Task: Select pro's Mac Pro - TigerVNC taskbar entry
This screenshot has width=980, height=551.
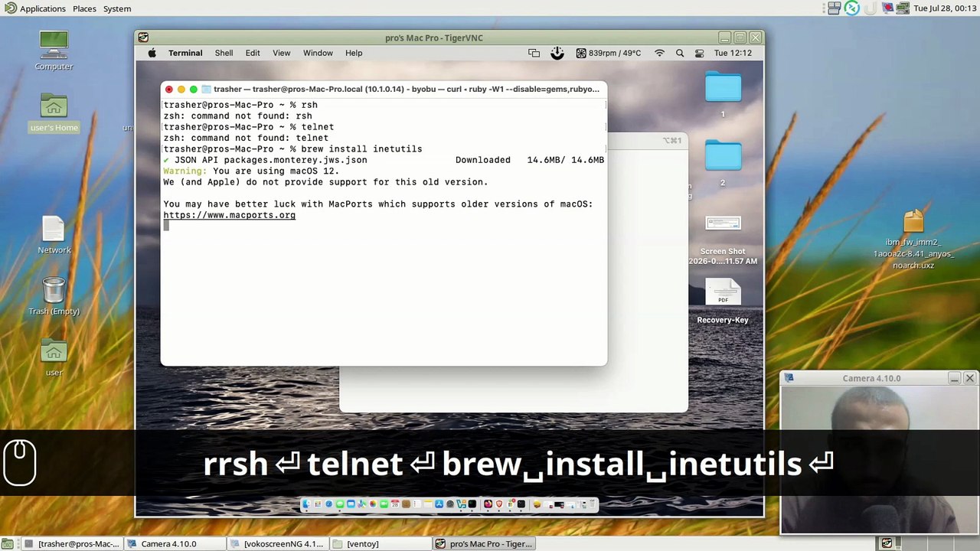Action: 484,543
